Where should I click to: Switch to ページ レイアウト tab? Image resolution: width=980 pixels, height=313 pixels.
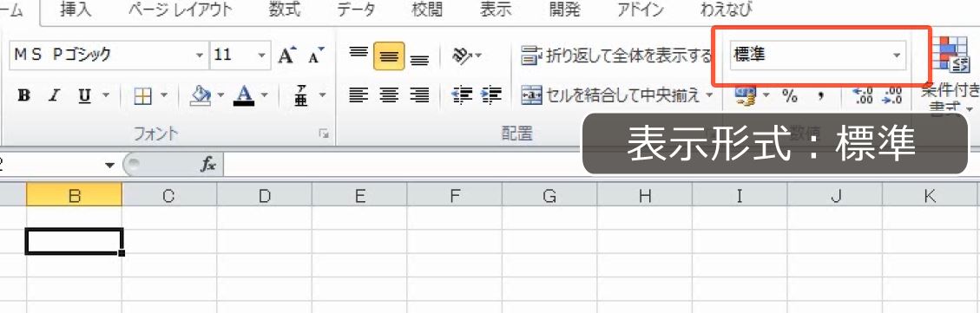(180, 10)
